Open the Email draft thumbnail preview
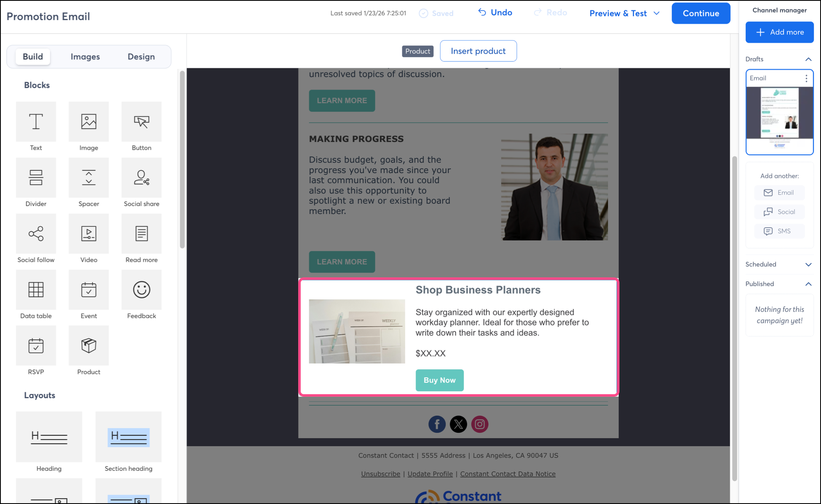This screenshot has height=504, width=821. pyautogui.click(x=779, y=119)
